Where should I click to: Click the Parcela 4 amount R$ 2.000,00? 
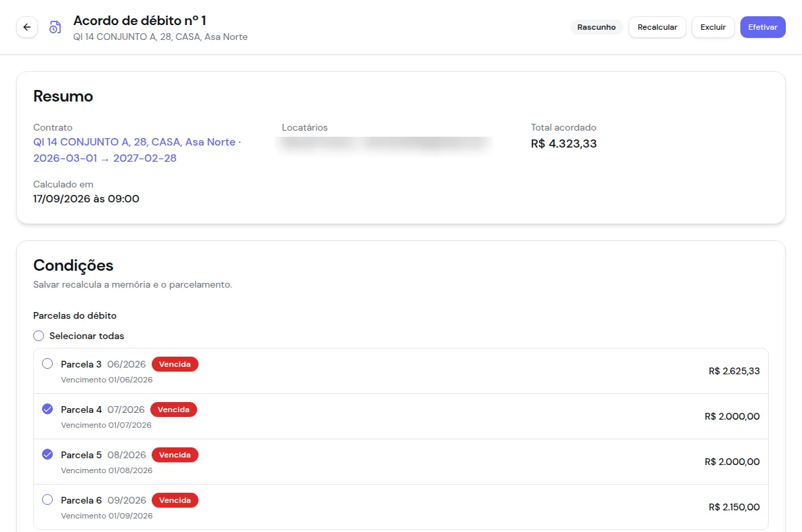pos(732,416)
